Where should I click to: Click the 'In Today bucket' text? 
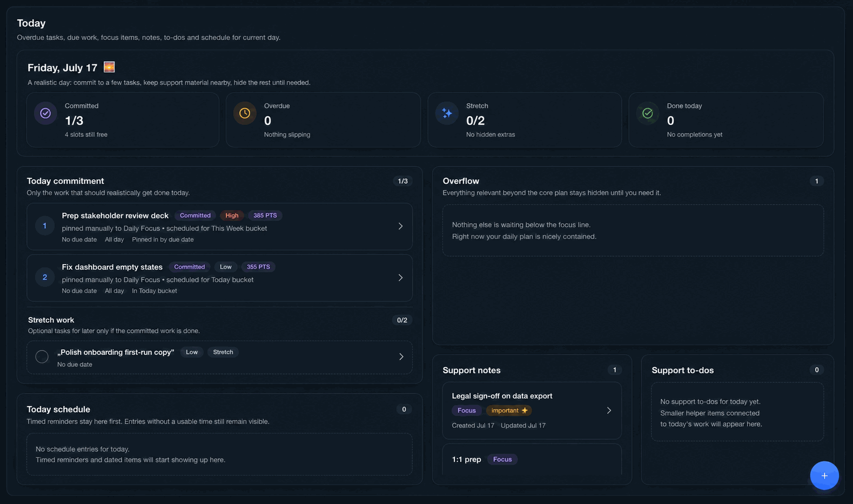155,291
